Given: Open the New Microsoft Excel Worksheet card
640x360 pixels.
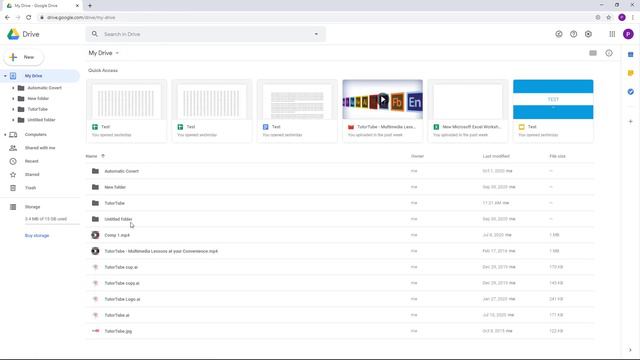Looking at the screenshot, I should 468,111.
